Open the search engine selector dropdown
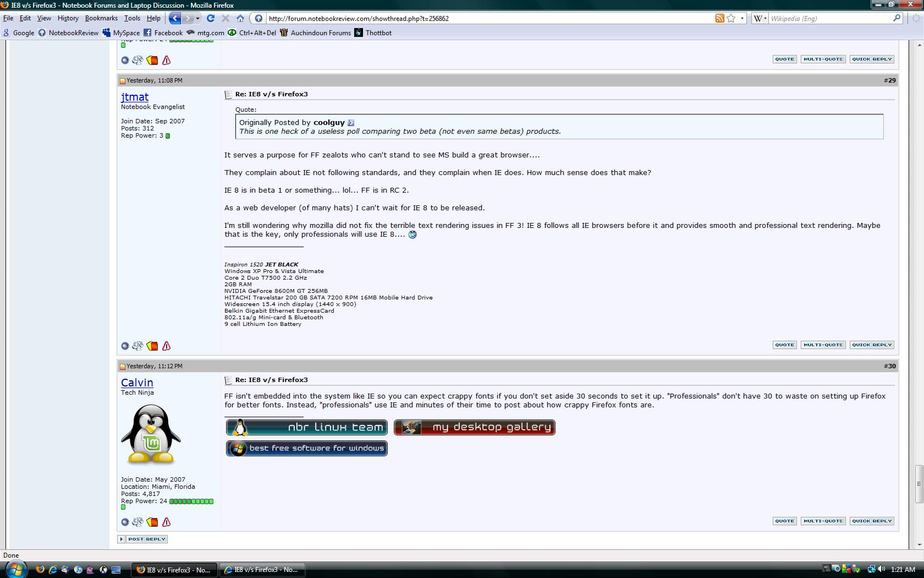 [x=760, y=18]
